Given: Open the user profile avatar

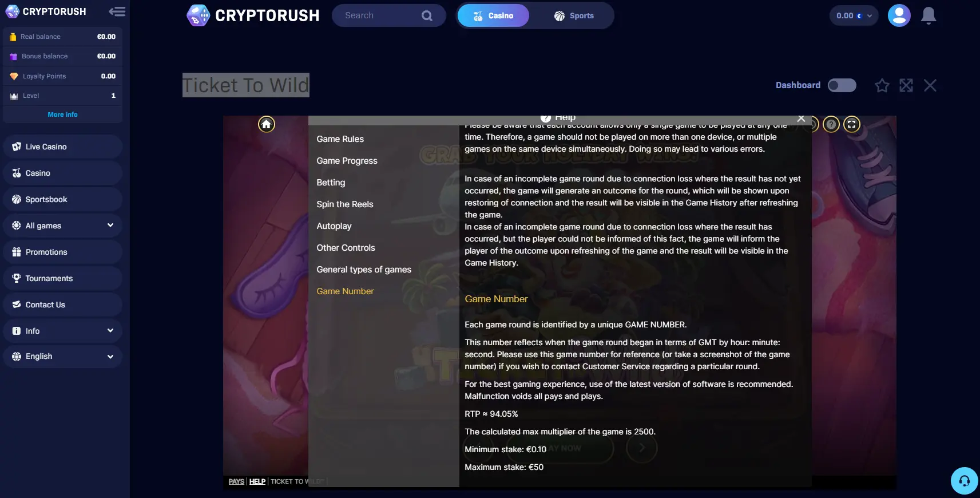Looking at the screenshot, I should click(x=899, y=15).
